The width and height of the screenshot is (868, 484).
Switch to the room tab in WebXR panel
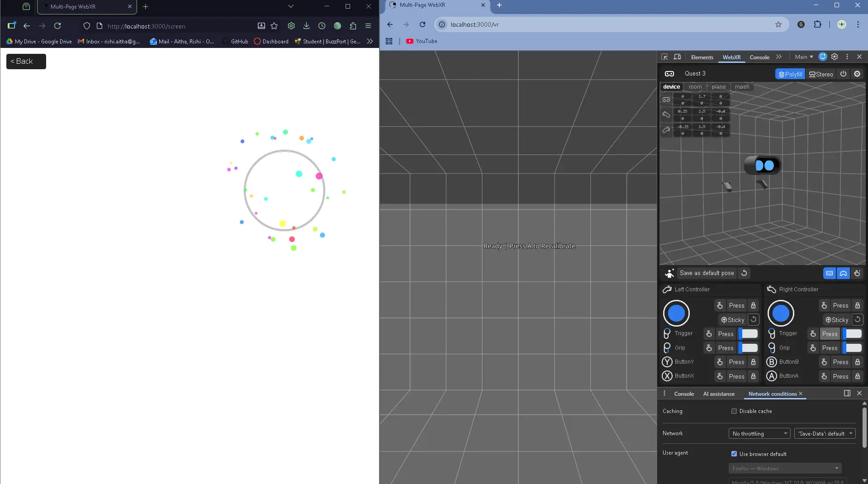coord(695,86)
